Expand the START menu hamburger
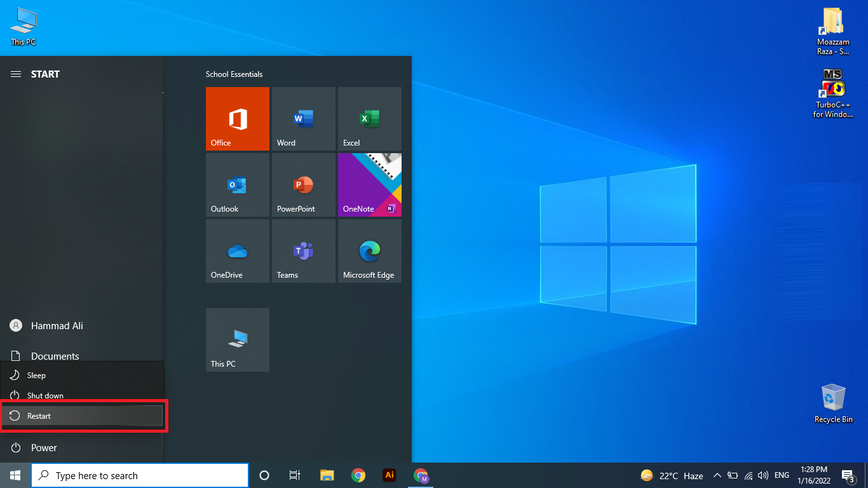The image size is (868, 488). [16, 74]
